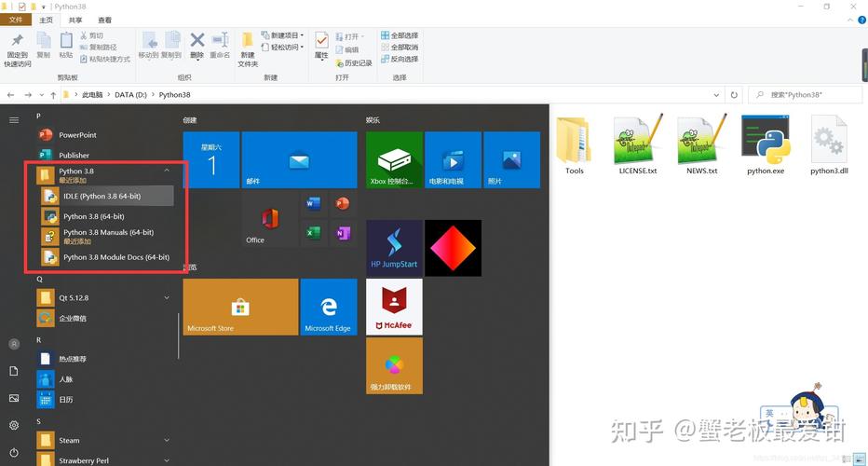
Task: Open HP JumpStart tile
Action: point(394,248)
